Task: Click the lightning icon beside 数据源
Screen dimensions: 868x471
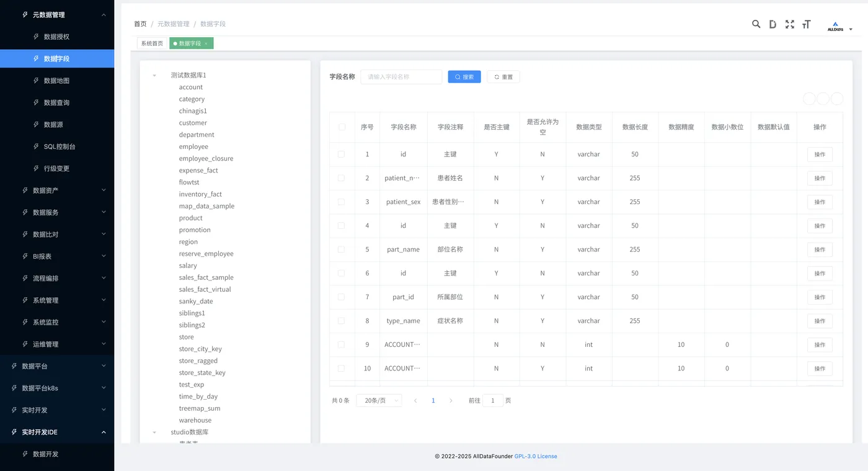Action: [36, 124]
